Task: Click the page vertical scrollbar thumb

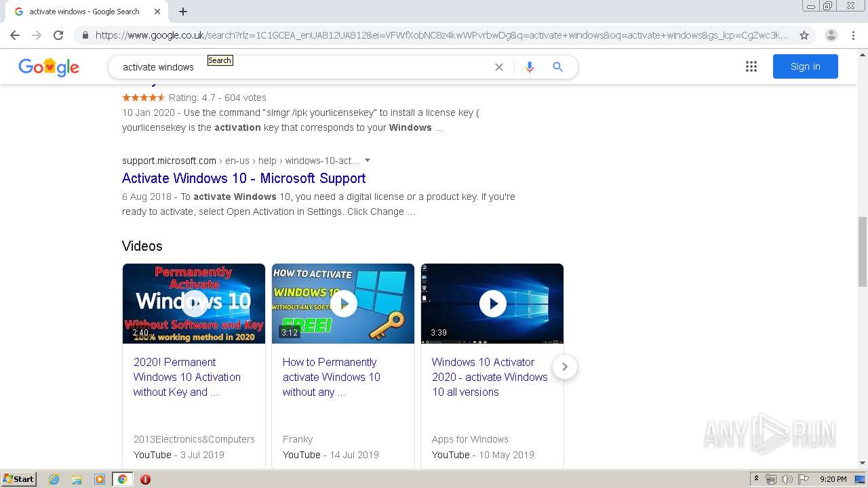Action: point(862,251)
